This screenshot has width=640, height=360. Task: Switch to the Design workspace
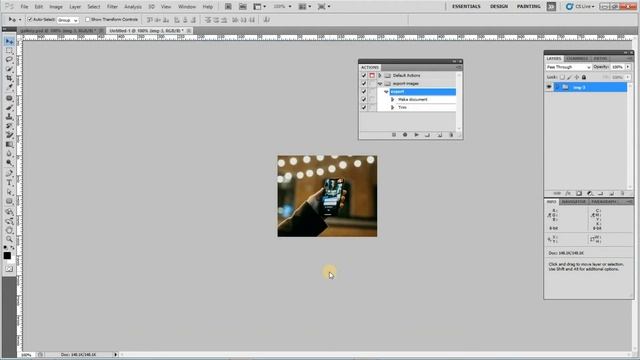tap(499, 7)
